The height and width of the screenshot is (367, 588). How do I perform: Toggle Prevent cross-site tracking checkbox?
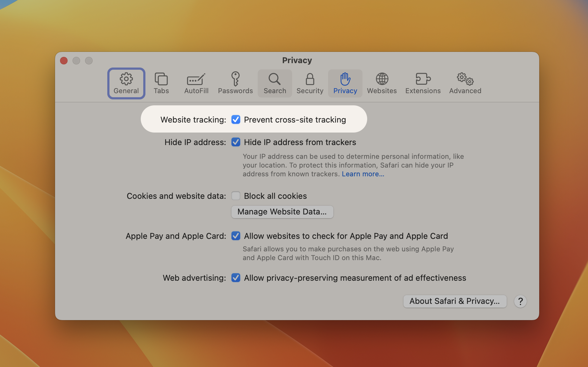[x=236, y=120]
